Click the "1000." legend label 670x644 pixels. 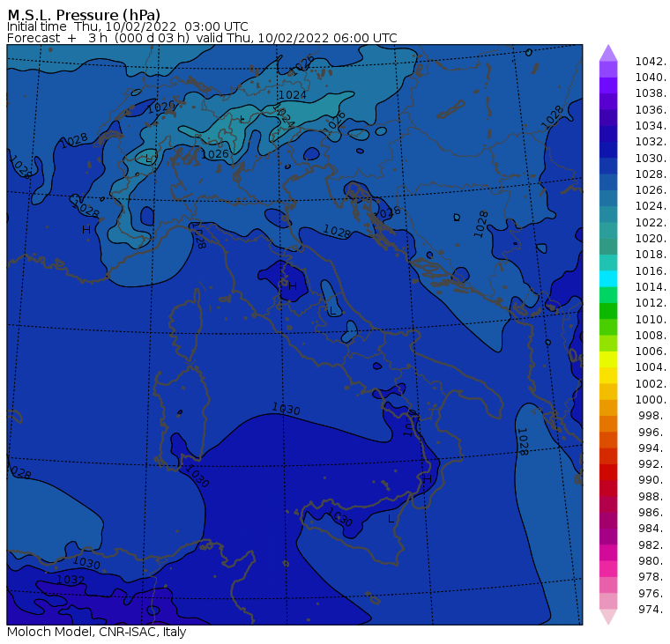tap(651, 400)
